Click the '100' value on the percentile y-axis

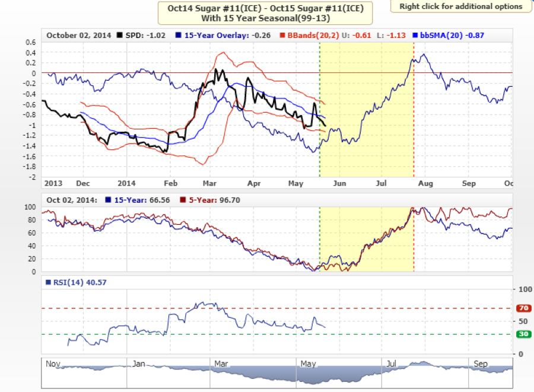(x=30, y=207)
